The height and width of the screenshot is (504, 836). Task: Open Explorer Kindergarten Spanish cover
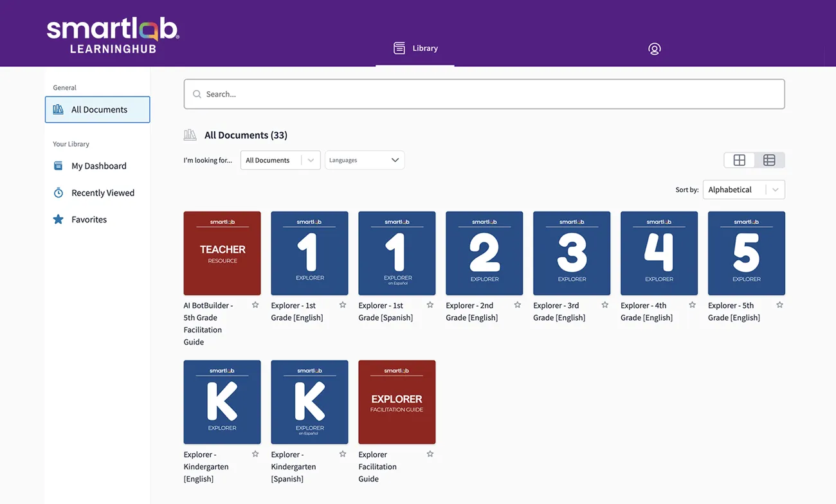[310, 402]
